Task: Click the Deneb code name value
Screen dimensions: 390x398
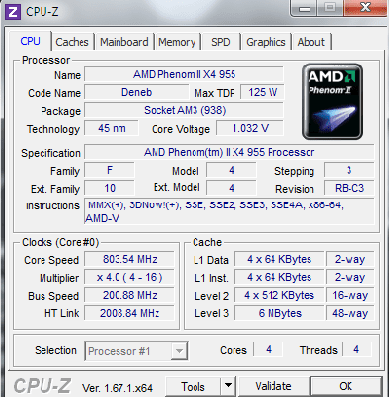Action: coord(136,92)
